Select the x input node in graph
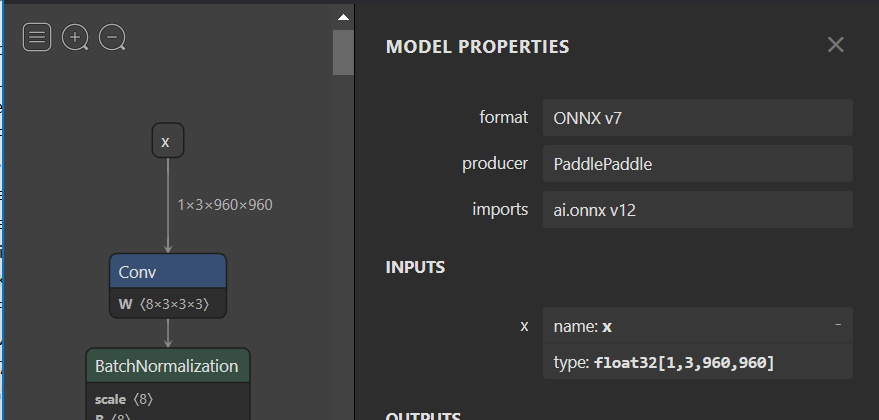Viewport: 879px width, 420px height. coord(167,142)
